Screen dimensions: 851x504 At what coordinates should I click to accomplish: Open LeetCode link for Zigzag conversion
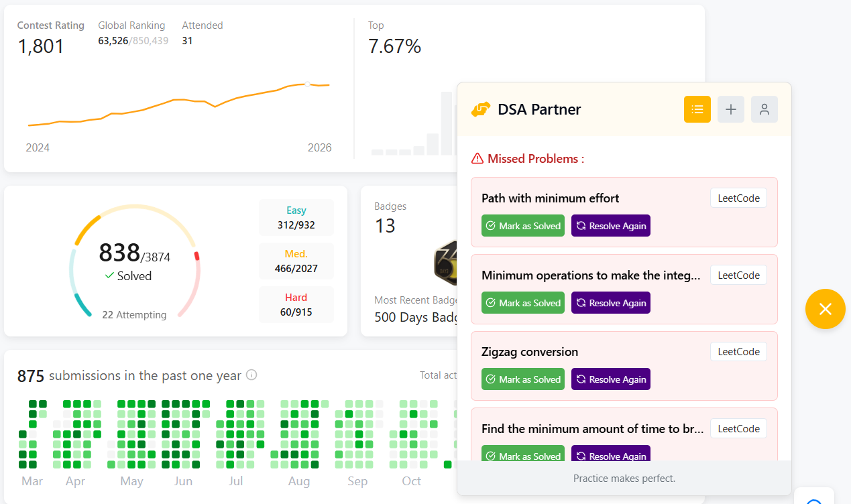pyautogui.click(x=738, y=352)
